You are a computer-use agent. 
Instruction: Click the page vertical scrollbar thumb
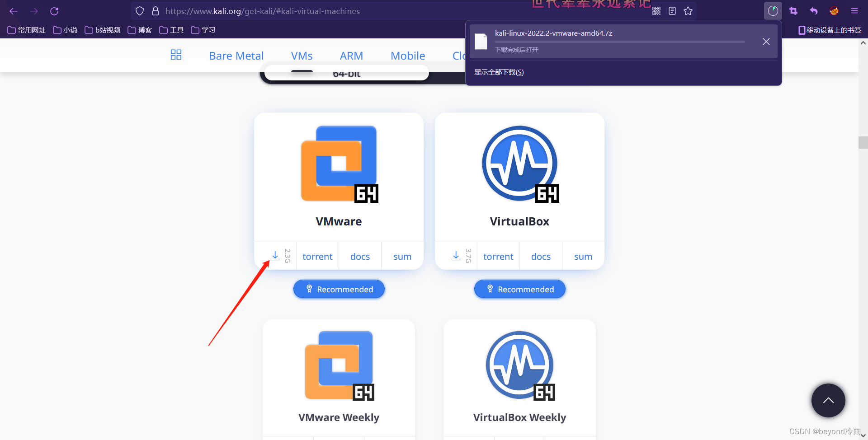click(863, 142)
